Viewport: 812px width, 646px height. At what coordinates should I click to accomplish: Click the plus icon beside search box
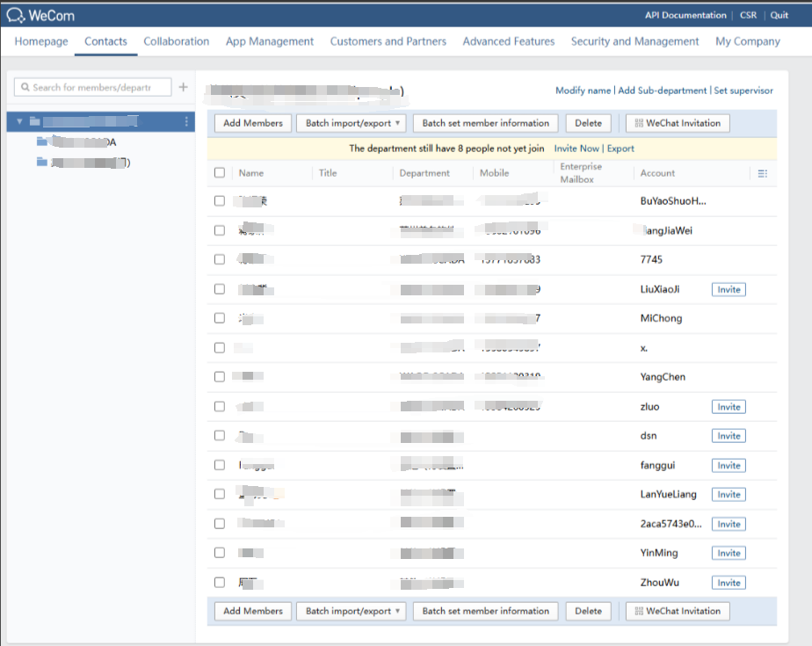click(x=184, y=87)
